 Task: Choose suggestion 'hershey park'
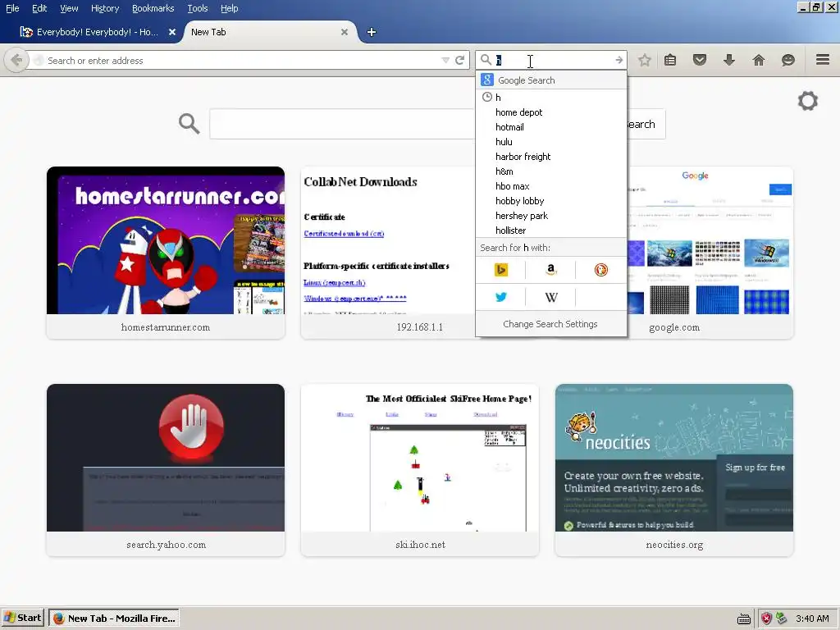click(x=550, y=216)
